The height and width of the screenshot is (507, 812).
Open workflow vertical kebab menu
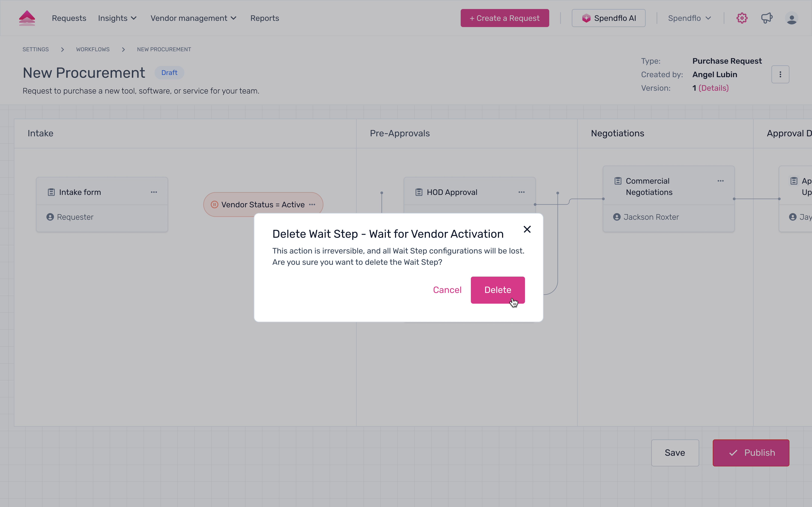(780, 74)
